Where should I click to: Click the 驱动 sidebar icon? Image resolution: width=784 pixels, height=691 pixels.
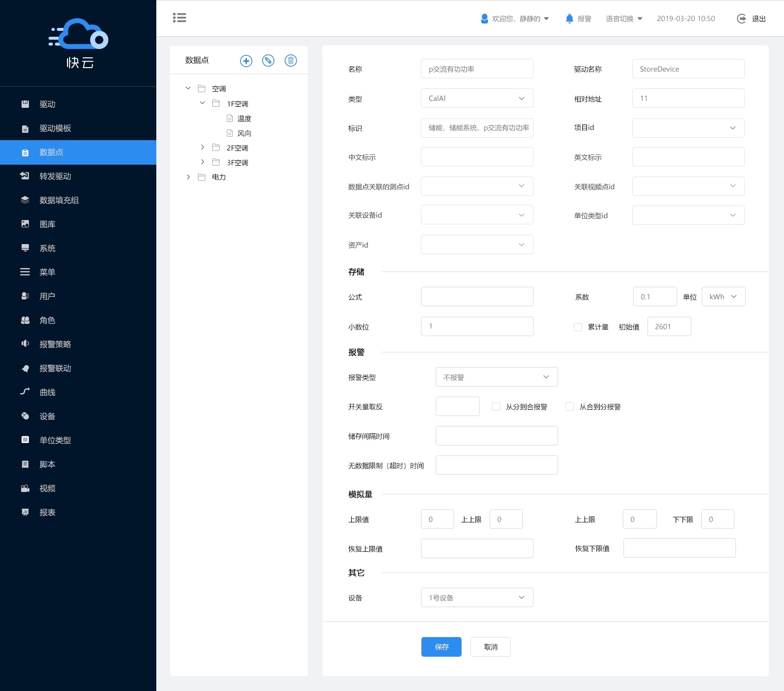click(25, 104)
